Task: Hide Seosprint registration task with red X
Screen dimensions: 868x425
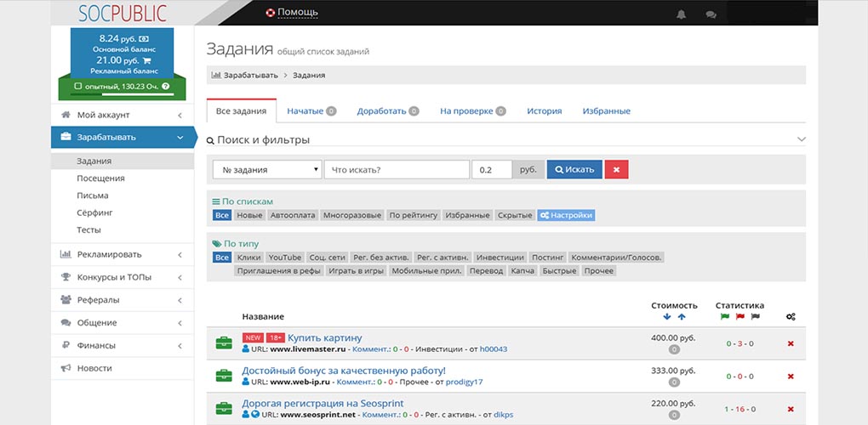Action: tap(791, 409)
